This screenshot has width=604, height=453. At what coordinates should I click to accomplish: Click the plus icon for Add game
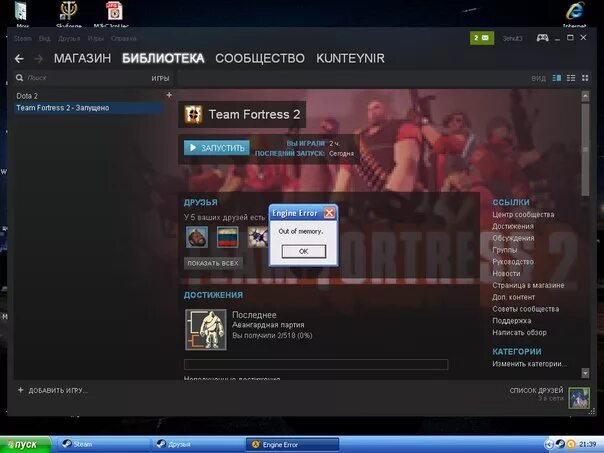[x=20, y=390]
